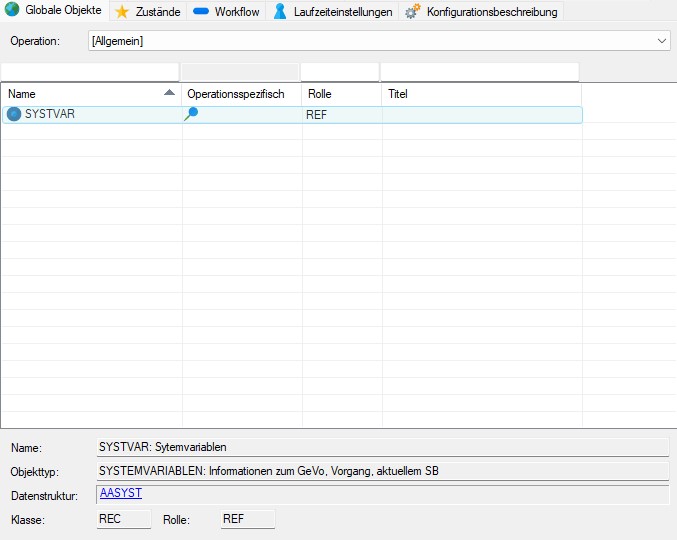
Task: Click the Klasse field showing REC
Action: coord(123,519)
